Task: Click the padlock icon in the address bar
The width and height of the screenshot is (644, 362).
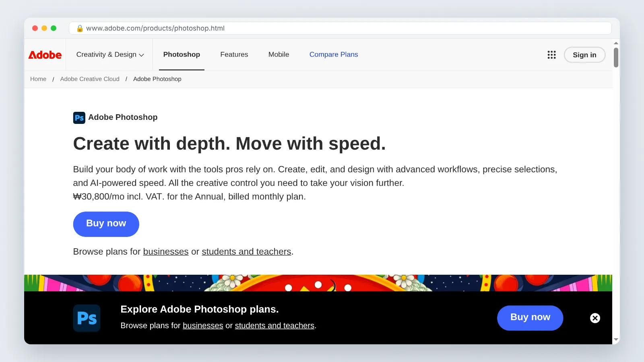Action: pos(80,28)
